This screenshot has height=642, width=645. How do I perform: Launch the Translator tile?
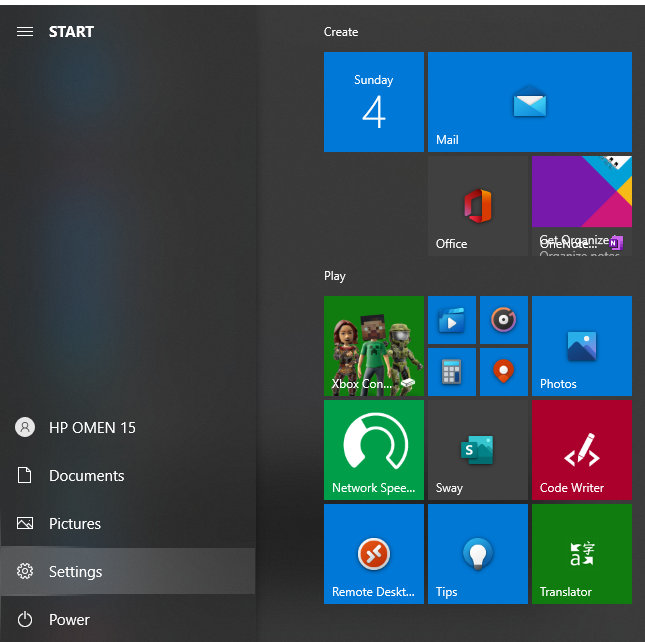pyautogui.click(x=581, y=553)
